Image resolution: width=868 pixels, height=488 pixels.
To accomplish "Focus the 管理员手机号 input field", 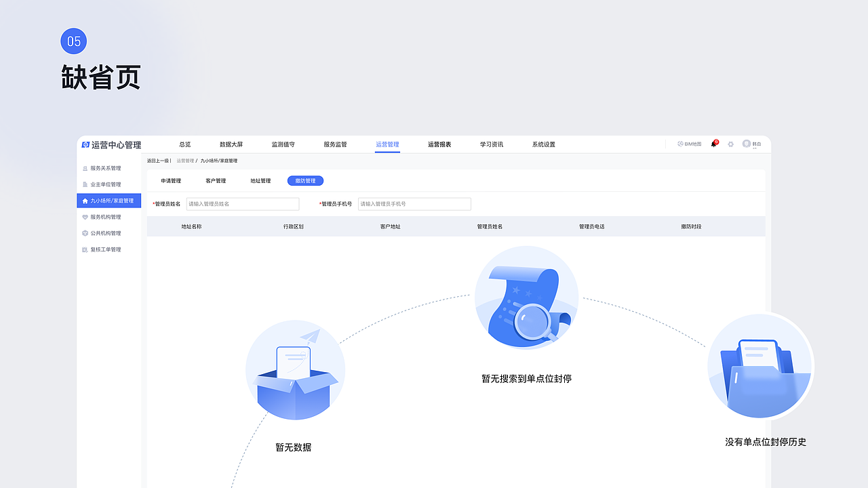I will (414, 204).
